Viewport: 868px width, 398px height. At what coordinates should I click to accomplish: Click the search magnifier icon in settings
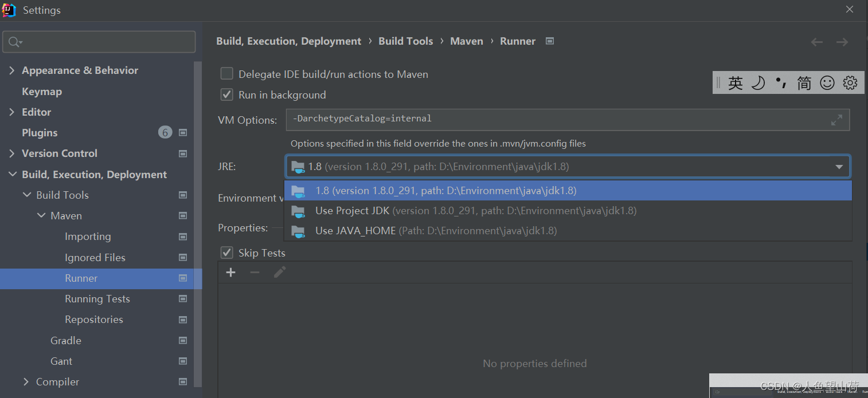point(15,42)
